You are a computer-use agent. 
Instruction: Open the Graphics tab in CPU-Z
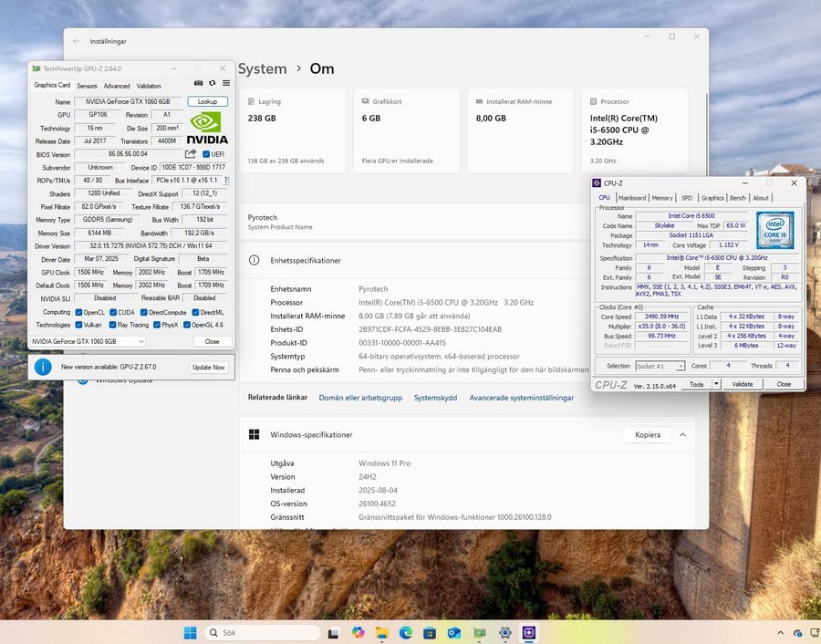click(x=712, y=198)
